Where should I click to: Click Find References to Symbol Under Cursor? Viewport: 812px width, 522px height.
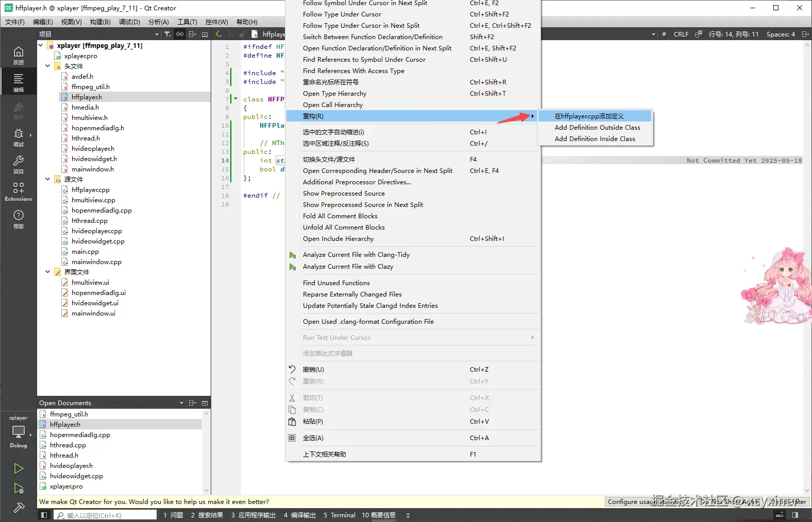(413, 59)
